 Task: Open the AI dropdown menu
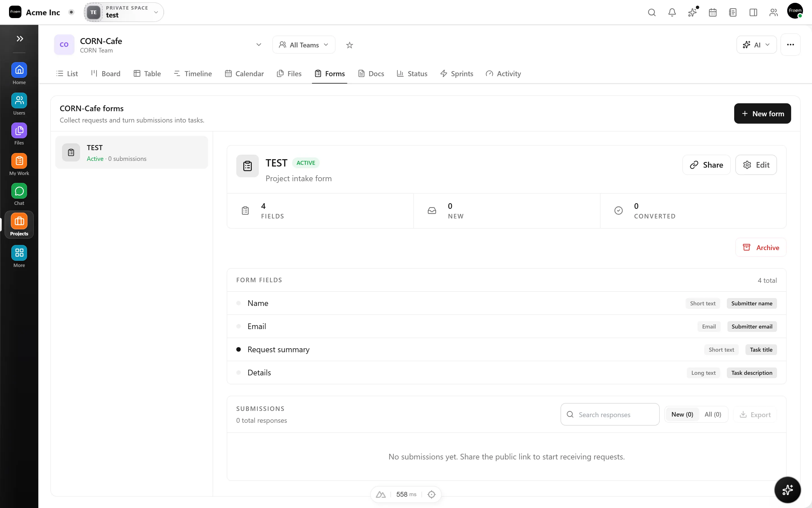[x=756, y=45]
